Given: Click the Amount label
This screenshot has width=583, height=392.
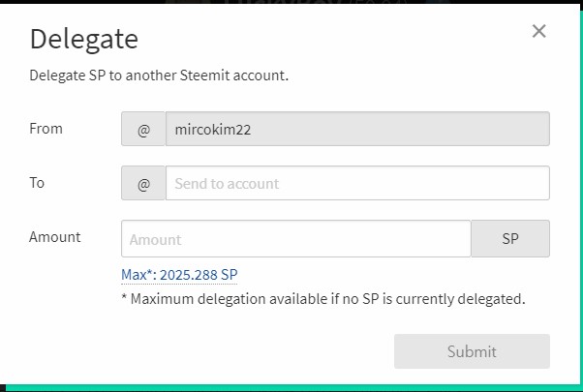Looking at the screenshot, I should click(x=55, y=236).
